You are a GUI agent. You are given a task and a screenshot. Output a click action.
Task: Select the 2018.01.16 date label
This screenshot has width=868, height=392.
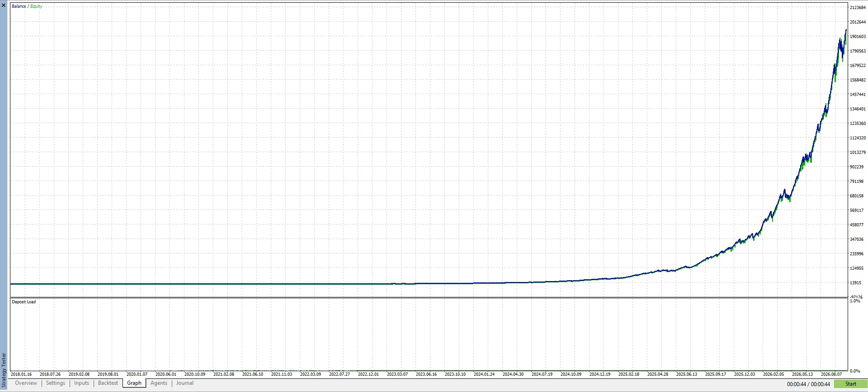[x=21, y=374]
